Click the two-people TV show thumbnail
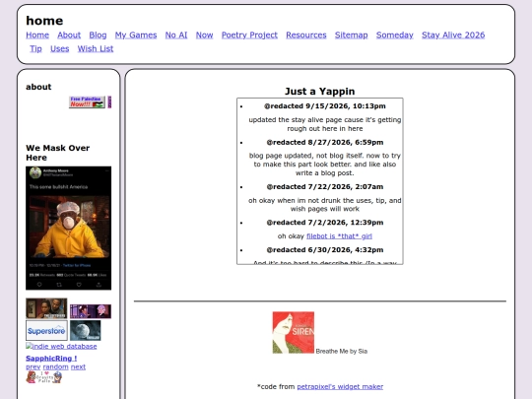Viewport: 532px width, 399px height. (x=46, y=308)
